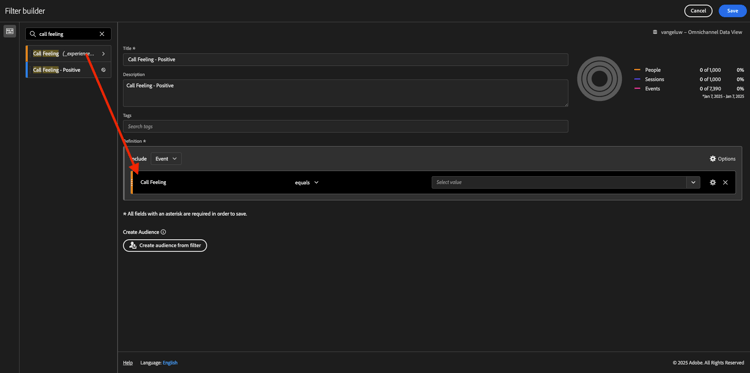
Task: Open the equals operator dropdown
Action: pos(307,182)
